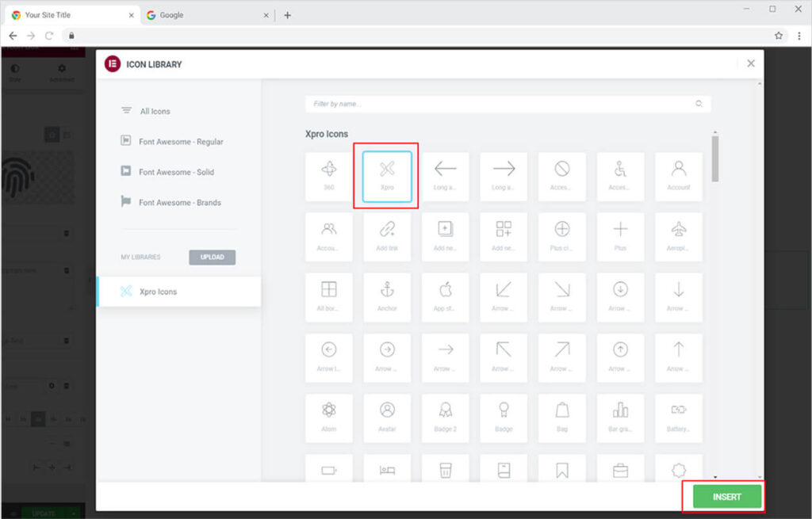The width and height of the screenshot is (812, 519).
Task: Select the Atom icon
Action: (328, 418)
